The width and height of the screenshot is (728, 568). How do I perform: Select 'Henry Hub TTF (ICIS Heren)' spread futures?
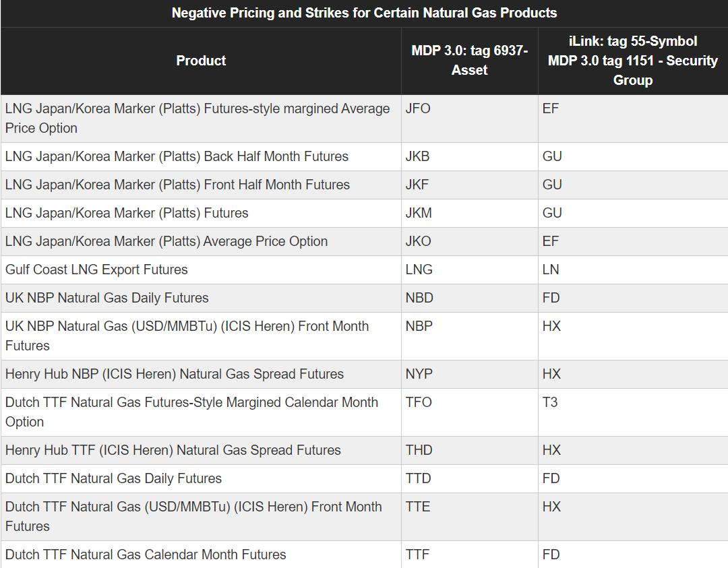(x=173, y=450)
